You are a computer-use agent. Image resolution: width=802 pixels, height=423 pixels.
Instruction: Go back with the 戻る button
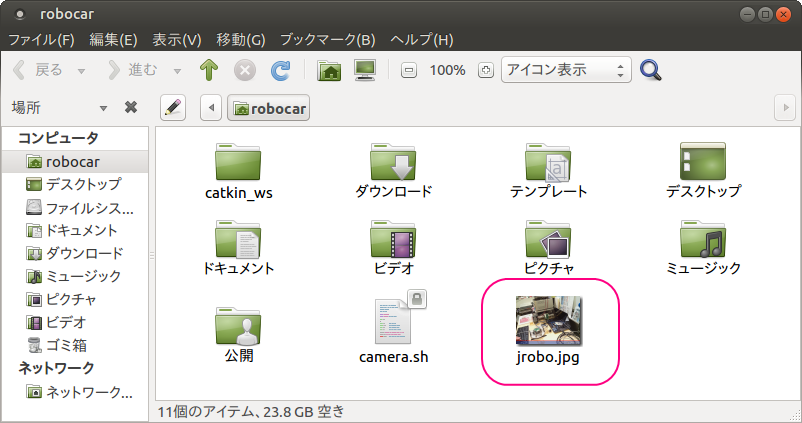(x=37, y=70)
